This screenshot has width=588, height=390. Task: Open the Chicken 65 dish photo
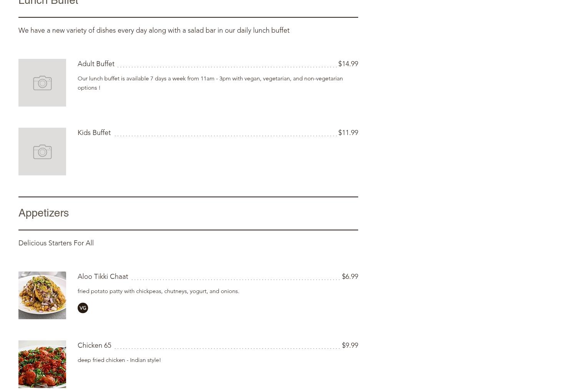pyautogui.click(x=42, y=364)
